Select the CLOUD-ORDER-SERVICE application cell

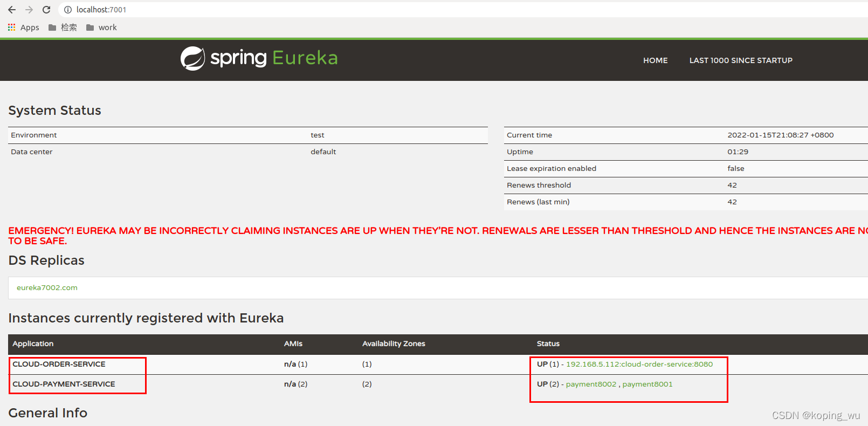[59, 365]
